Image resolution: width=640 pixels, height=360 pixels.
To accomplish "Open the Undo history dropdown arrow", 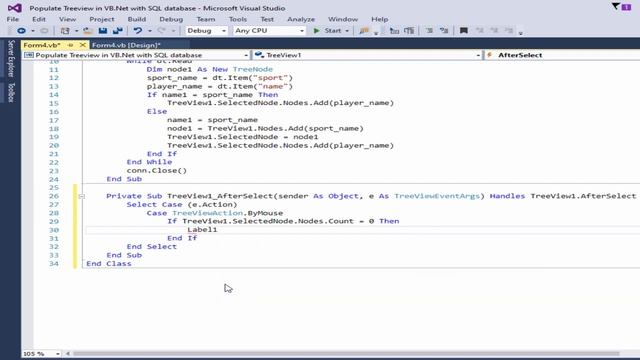I will click(x=150, y=31).
